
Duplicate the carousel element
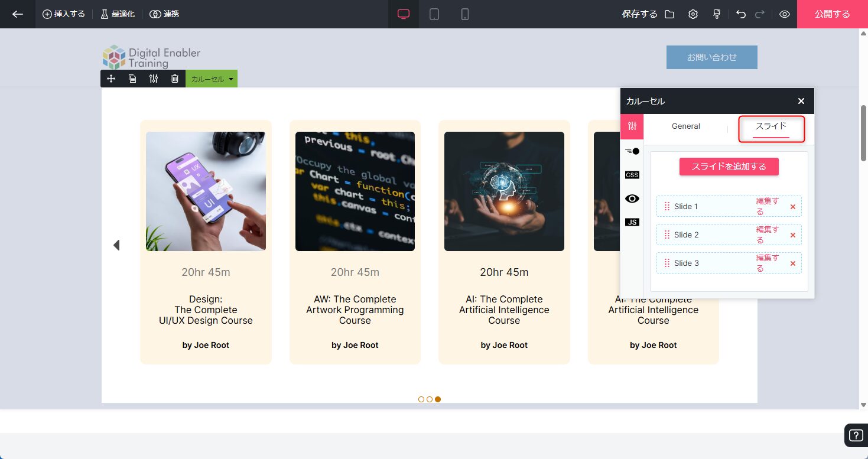click(132, 79)
